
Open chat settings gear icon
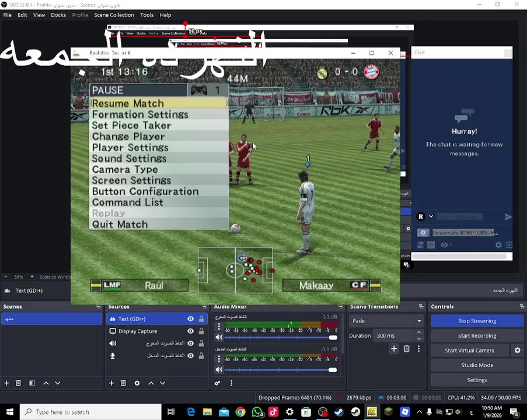[x=498, y=245]
